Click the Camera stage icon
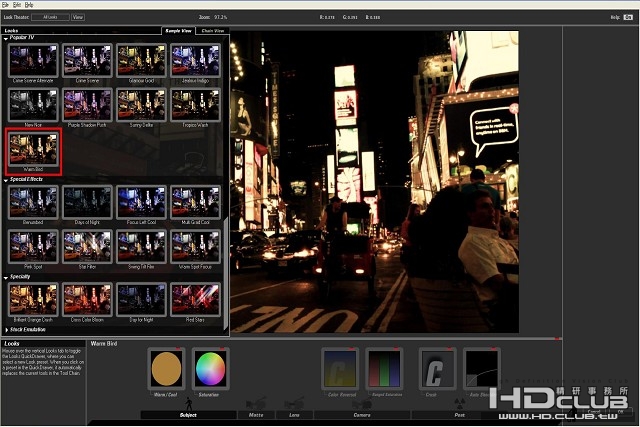This screenshot has width=640, height=427. tap(361, 404)
